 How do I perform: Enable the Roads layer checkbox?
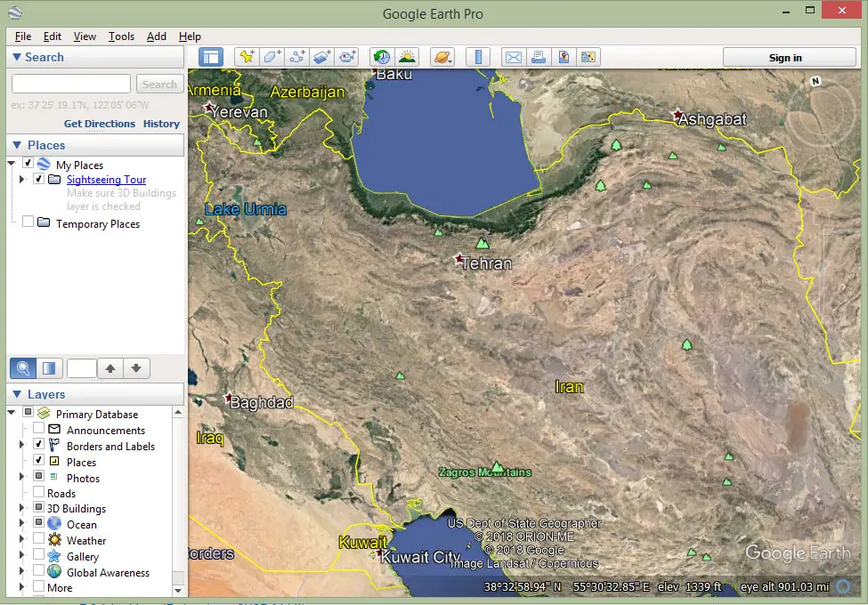(38, 493)
